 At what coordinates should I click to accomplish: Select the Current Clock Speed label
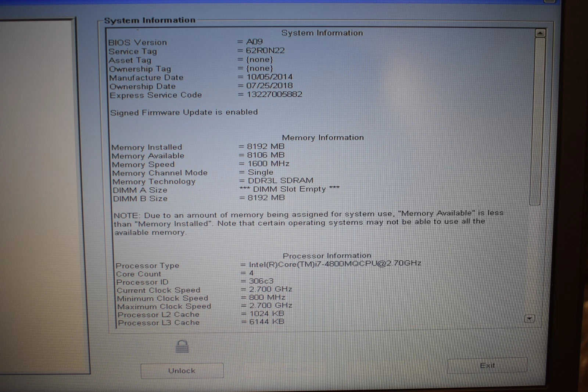tap(158, 290)
